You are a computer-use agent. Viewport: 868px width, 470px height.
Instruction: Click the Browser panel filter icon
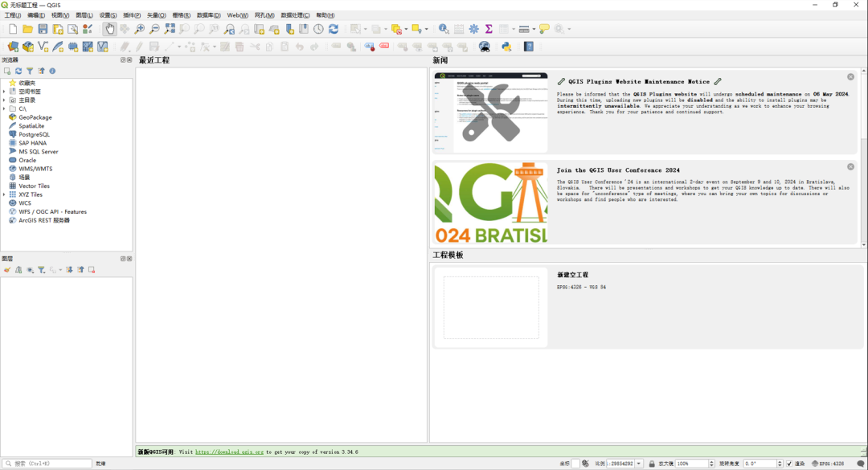coord(30,71)
